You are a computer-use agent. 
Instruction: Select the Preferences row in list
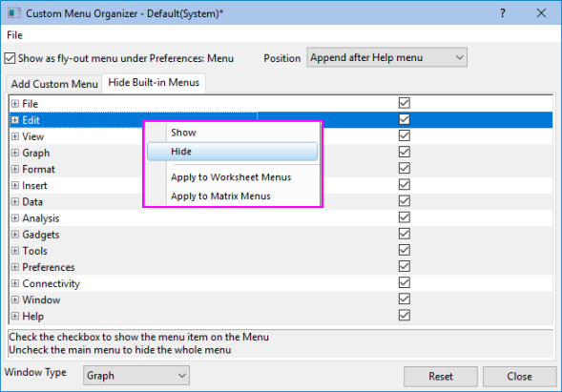(x=281, y=267)
